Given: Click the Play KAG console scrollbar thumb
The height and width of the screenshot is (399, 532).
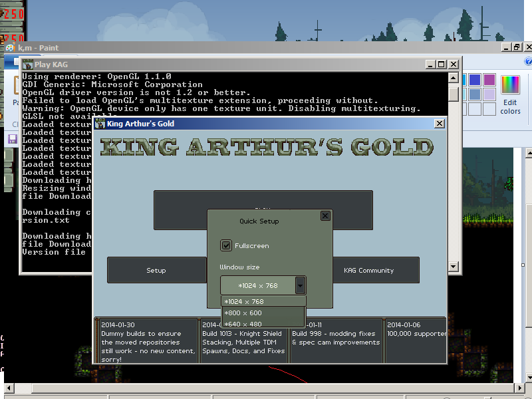Looking at the screenshot, I should [x=454, y=94].
